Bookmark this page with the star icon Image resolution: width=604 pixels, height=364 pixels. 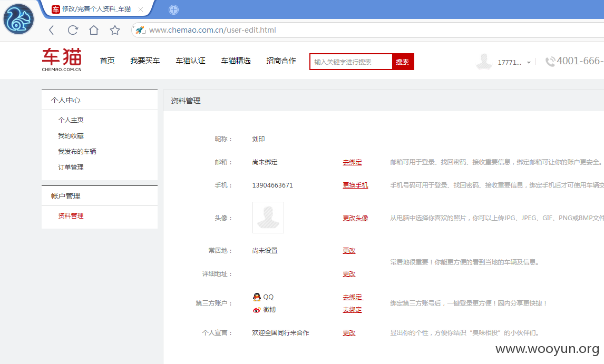click(115, 30)
